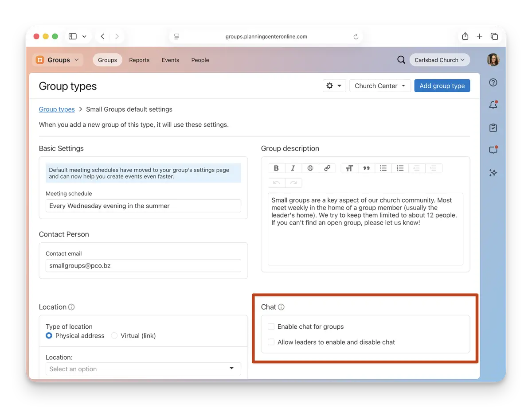Open the Church Center dropdown
The width and height of the screenshot is (532, 408).
(x=380, y=86)
